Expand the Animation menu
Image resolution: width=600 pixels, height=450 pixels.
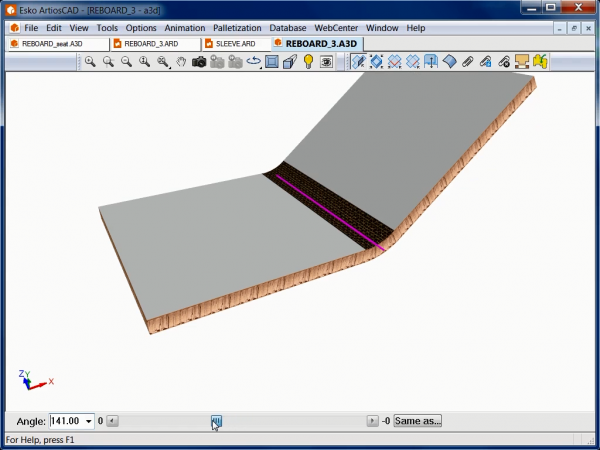[x=185, y=28]
